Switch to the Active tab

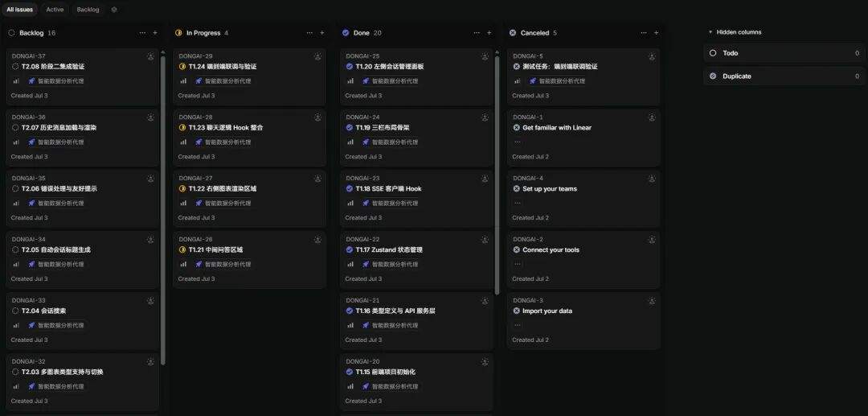click(55, 10)
